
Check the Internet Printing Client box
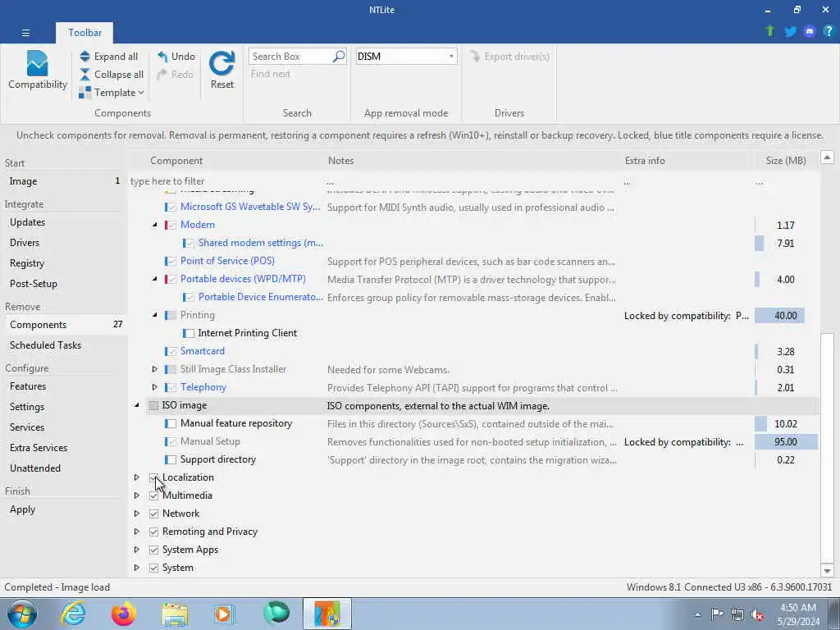tap(189, 333)
